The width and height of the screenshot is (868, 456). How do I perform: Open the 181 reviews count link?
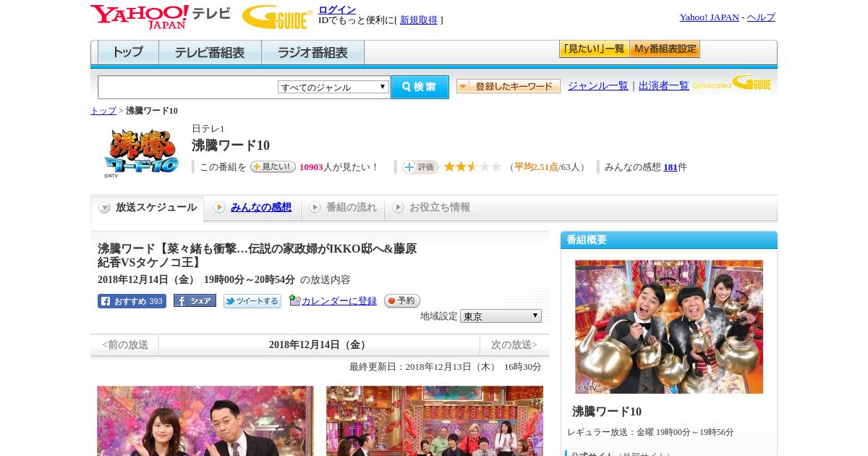[671, 167]
